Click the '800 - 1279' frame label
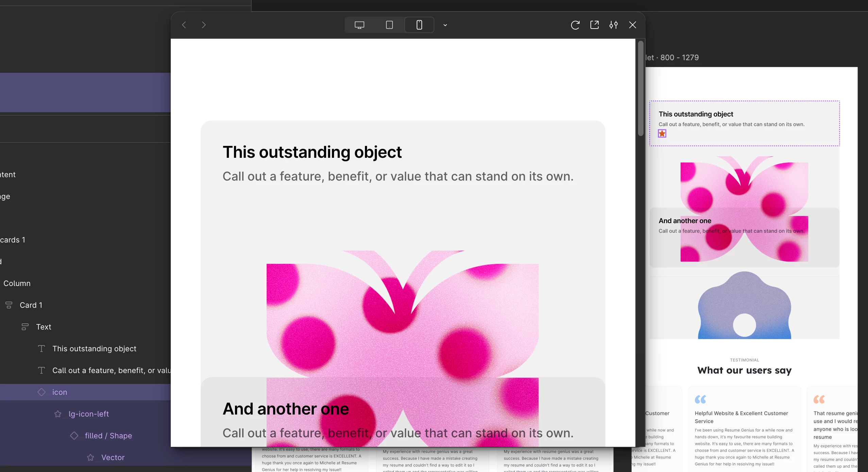The image size is (868, 472). 679,57
